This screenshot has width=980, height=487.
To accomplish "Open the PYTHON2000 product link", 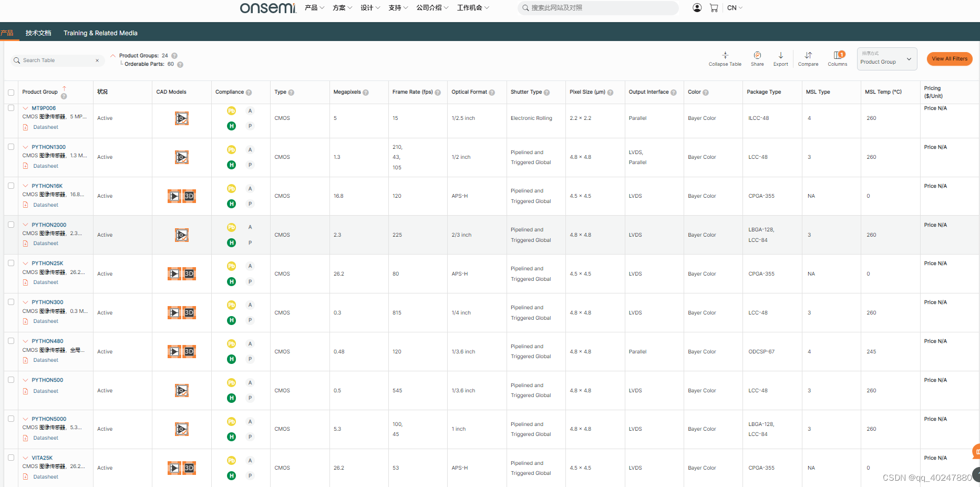I will pos(49,225).
